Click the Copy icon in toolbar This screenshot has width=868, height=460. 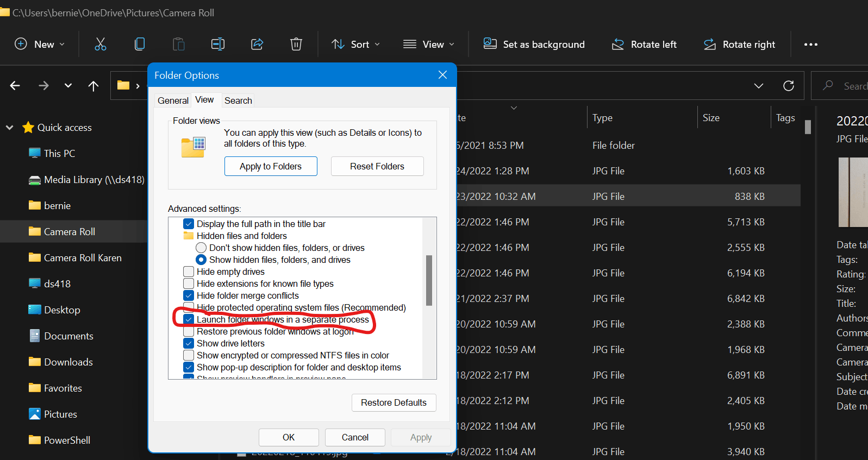pyautogui.click(x=140, y=44)
